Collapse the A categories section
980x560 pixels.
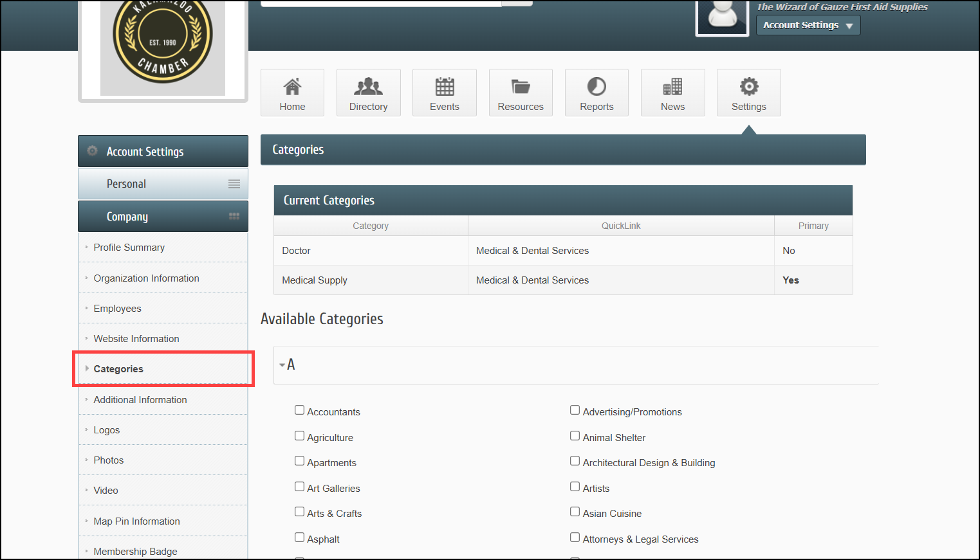pyautogui.click(x=288, y=365)
